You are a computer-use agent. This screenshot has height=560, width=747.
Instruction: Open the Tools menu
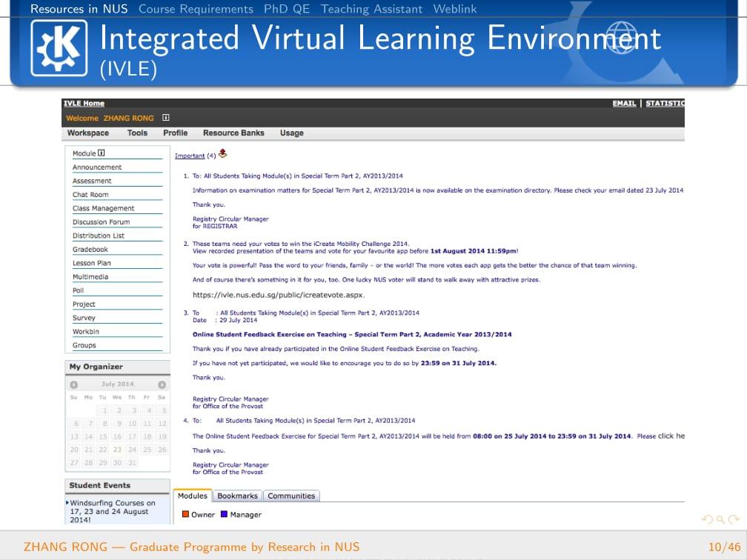[x=137, y=133]
